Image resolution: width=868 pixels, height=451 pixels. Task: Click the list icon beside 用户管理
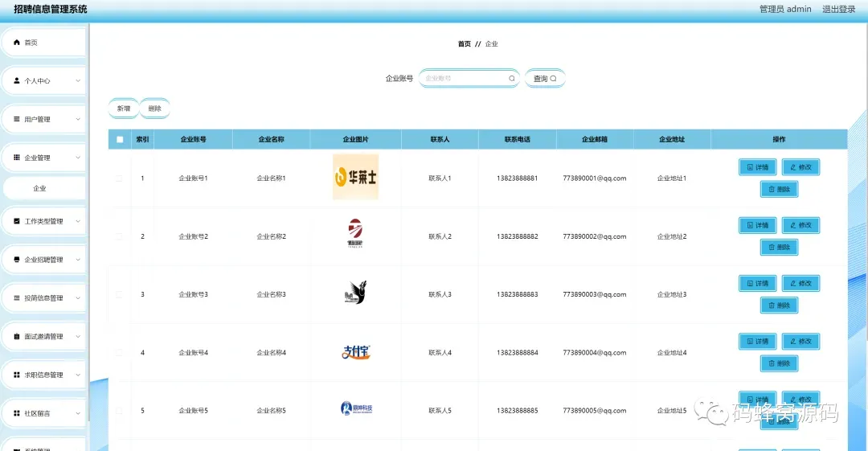click(17, 119)
